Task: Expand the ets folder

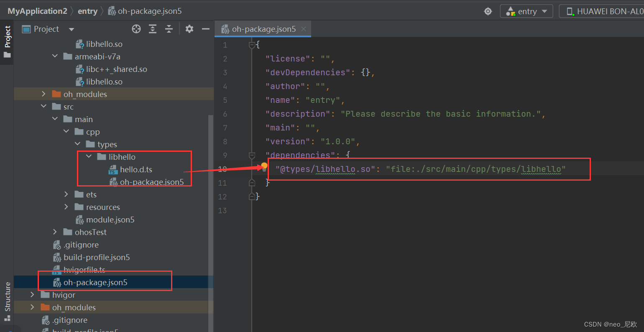Action: tap(66, 194)
